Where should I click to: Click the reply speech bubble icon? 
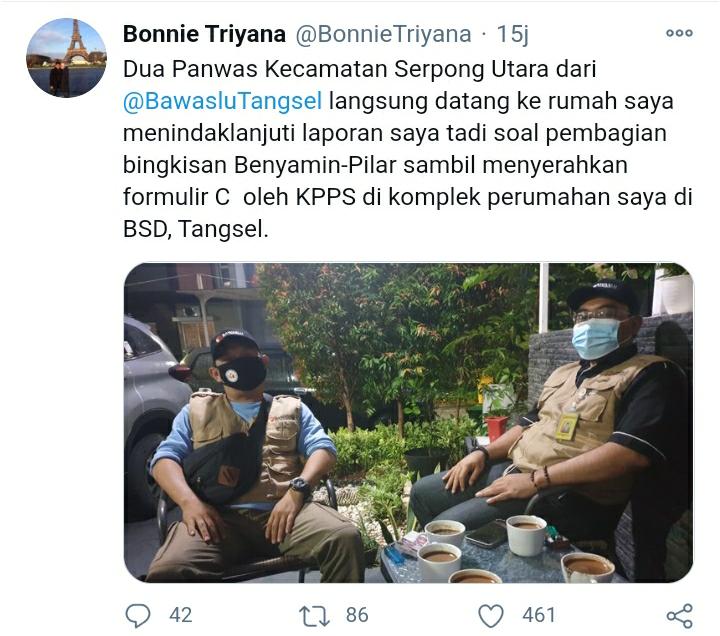tap(137, 615)
